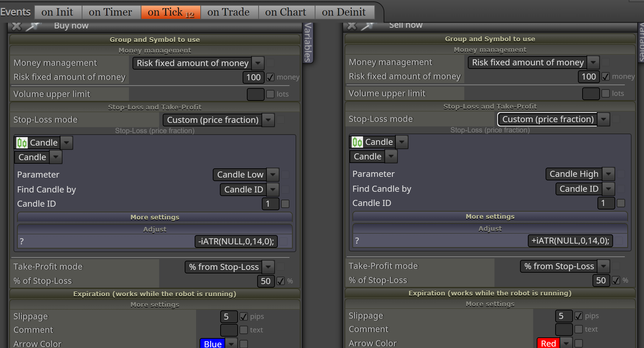Edit Buy now % of Stop-Loss value 50

point(266,281)
